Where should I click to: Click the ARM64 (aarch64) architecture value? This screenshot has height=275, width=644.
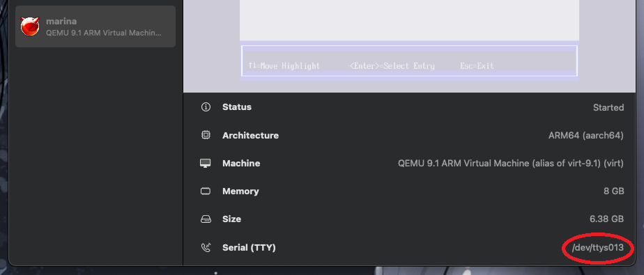pos(586,136)
